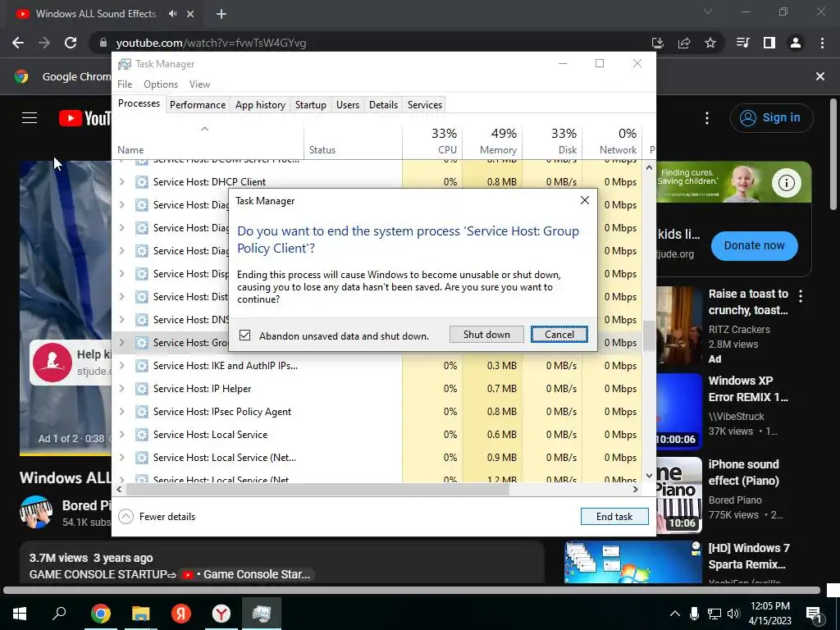
Task: Click the Name column sort arrow
Action: 204,129
